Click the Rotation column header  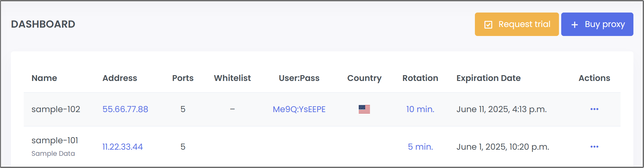point(420,78)
